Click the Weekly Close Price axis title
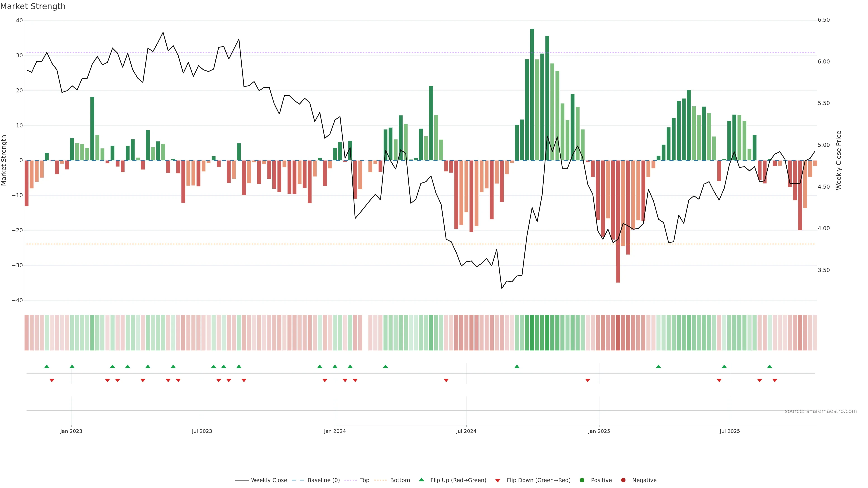Viewport: 868px width, 488px height. point(839,160)
